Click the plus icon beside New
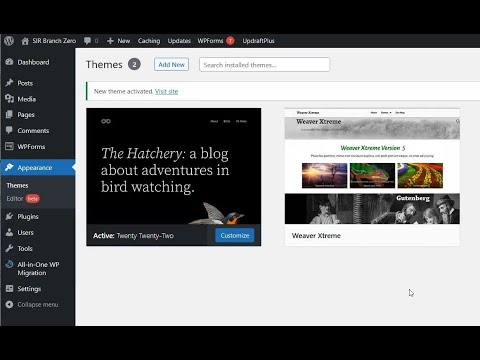 click(110, 41)
